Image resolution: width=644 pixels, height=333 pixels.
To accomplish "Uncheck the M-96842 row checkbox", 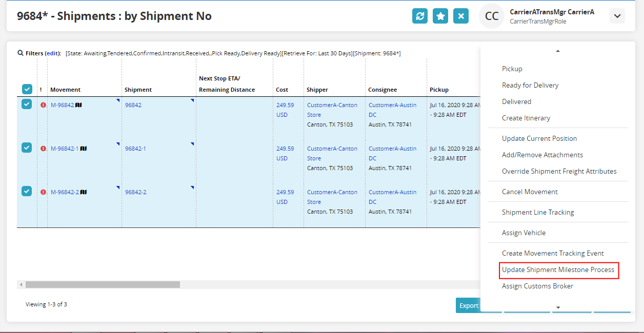I will point(27,104).
